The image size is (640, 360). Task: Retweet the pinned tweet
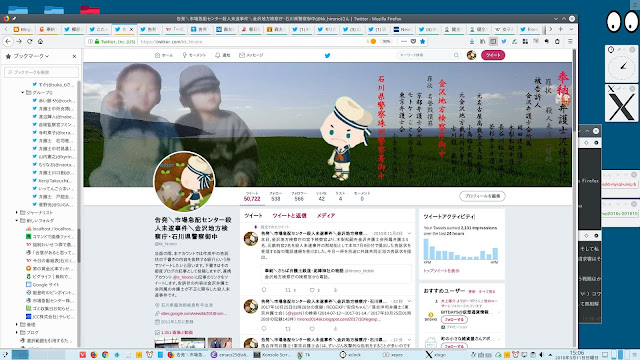[x=288, y=290]
